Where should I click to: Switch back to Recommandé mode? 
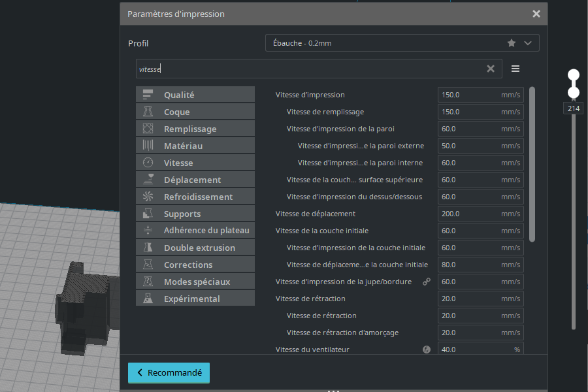coord(169,372)
